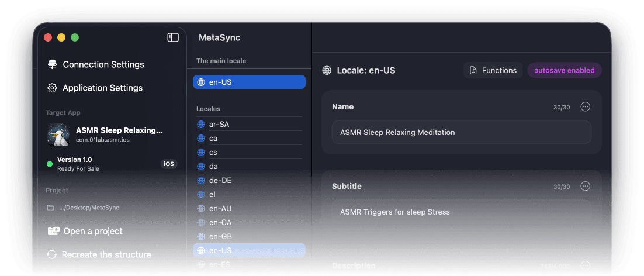Screen dimensions: 644x276
Task: Click the iOS platform badge
Action: point(169,164)
